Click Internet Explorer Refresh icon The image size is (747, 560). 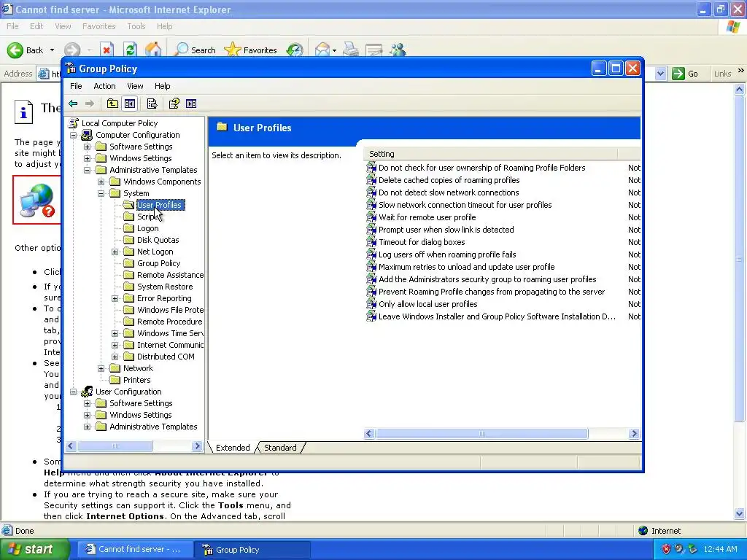(130, 50)
